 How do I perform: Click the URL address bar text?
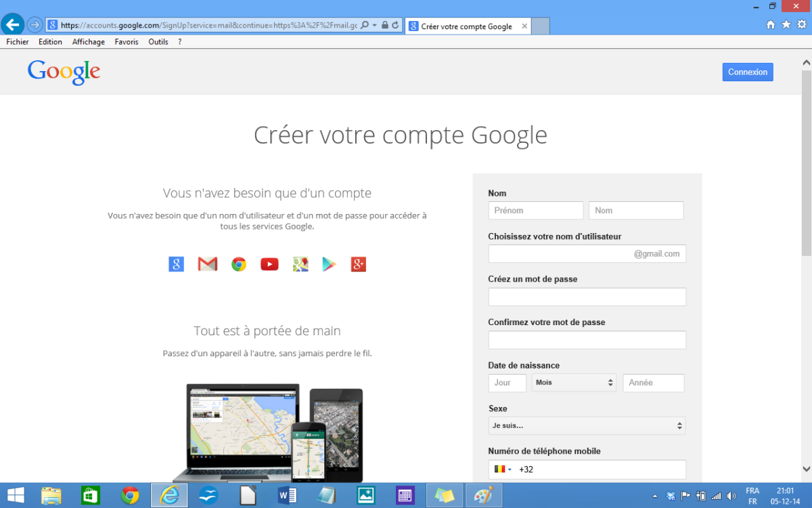[208, 25]
